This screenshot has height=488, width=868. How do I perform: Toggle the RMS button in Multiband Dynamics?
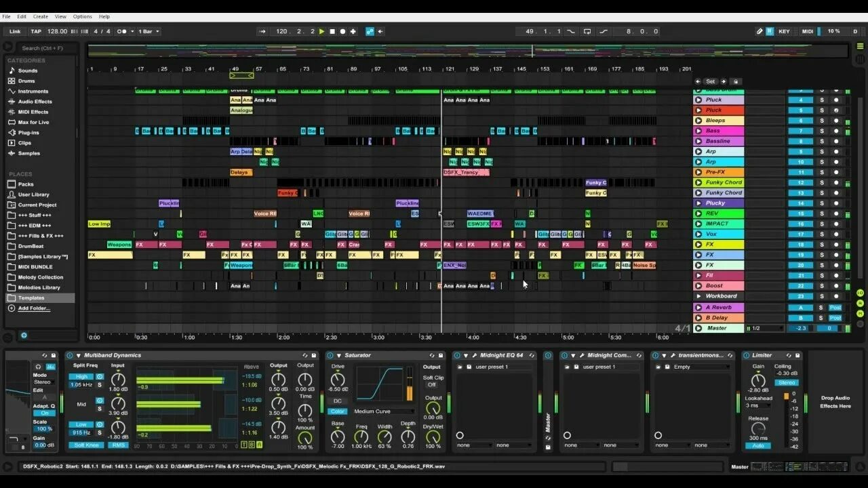pyautogui.click(x=118, y=445)
